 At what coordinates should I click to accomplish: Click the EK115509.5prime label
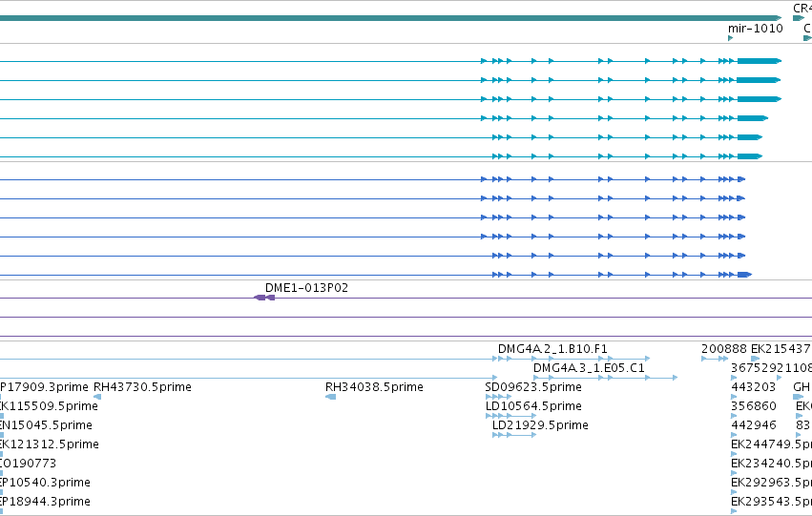coord(49,406)
